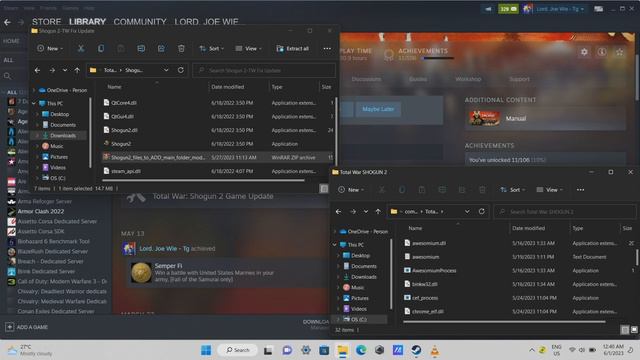
Task: Open the Manual additional content
Action: (545, 118)
